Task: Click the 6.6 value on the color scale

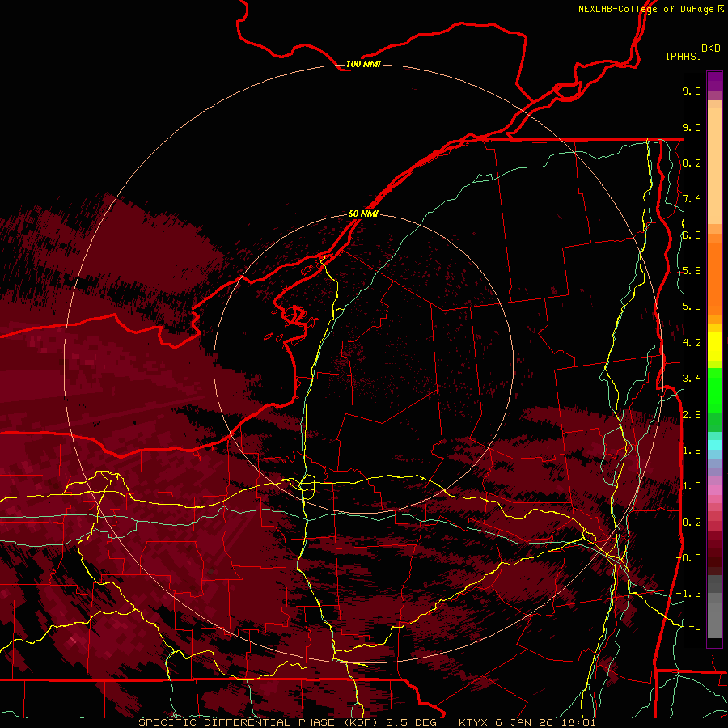Action: pos(692,235)
